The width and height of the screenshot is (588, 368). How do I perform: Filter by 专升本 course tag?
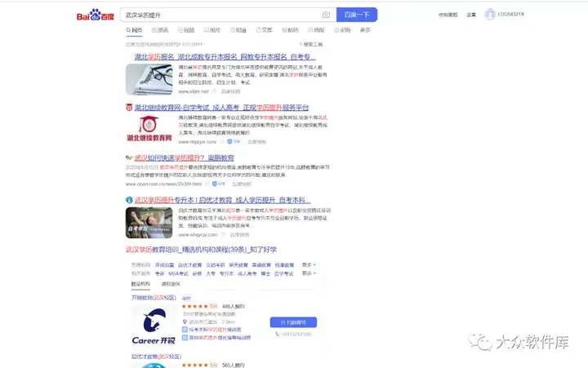point(226,273)
